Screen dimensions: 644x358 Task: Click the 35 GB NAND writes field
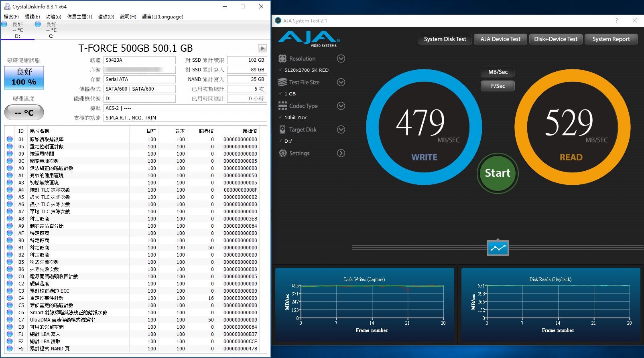[x=247, y=79]
